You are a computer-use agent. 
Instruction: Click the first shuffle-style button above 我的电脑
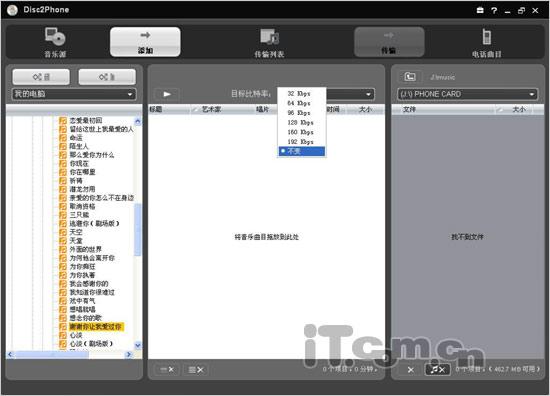[41, 77]
